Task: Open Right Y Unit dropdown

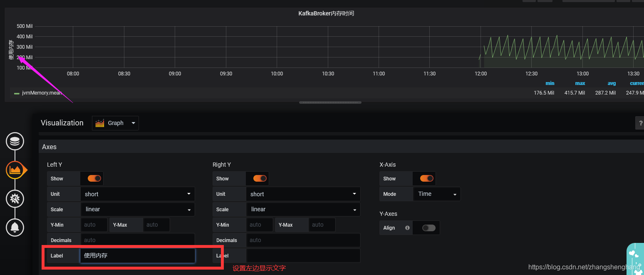Action: pyautogui.click(x=303, y=194)
